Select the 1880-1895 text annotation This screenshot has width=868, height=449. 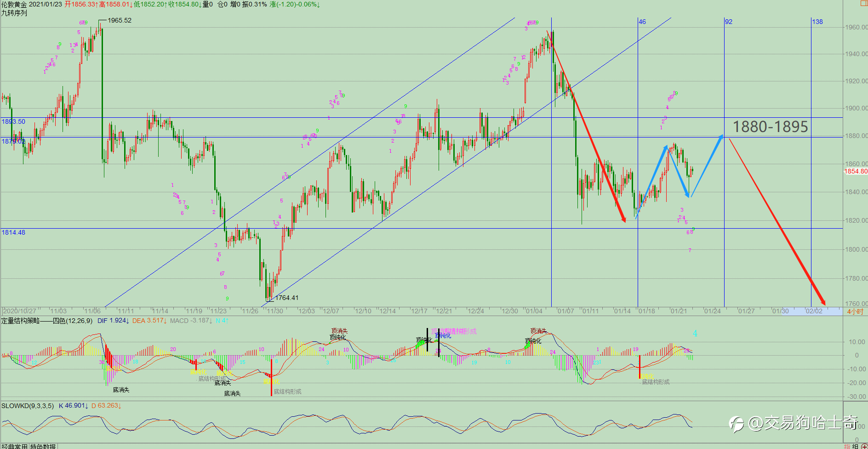(770, 127)
